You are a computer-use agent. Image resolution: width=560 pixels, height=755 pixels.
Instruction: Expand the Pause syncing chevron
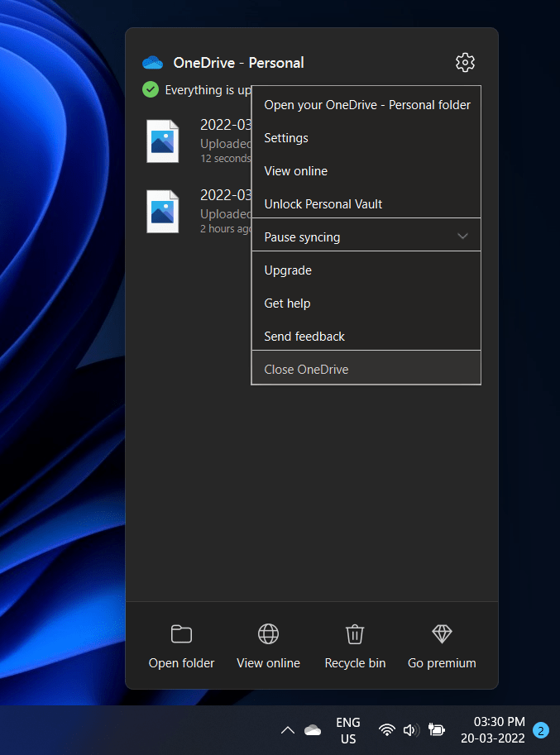tap(462, 237)
